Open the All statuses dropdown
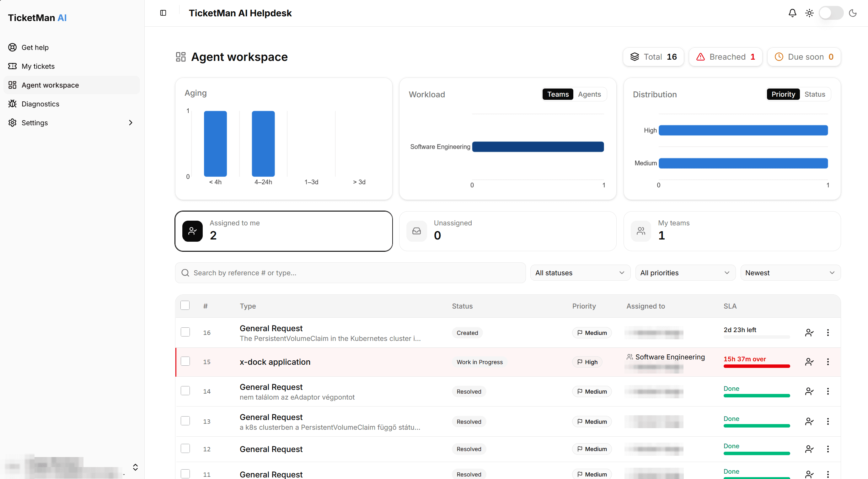Image resolution: width=868 pixels, height=479 pixels. (x=580, y=273)
